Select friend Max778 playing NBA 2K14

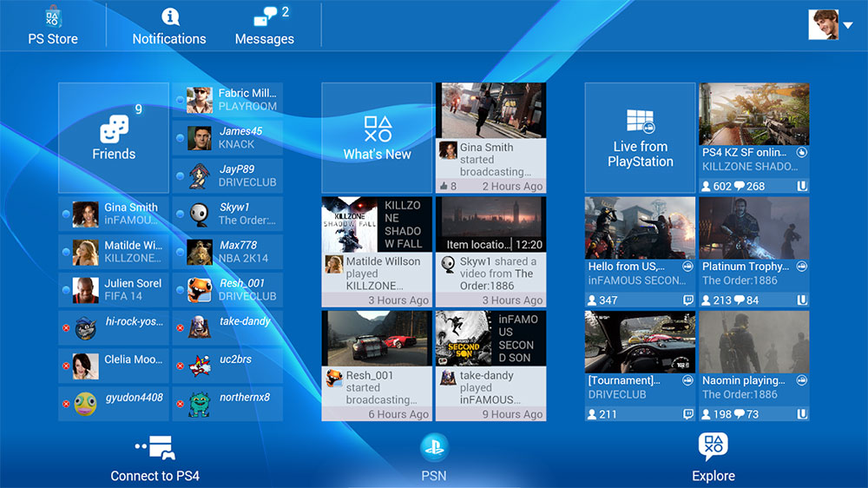click(x=227, y=252)
